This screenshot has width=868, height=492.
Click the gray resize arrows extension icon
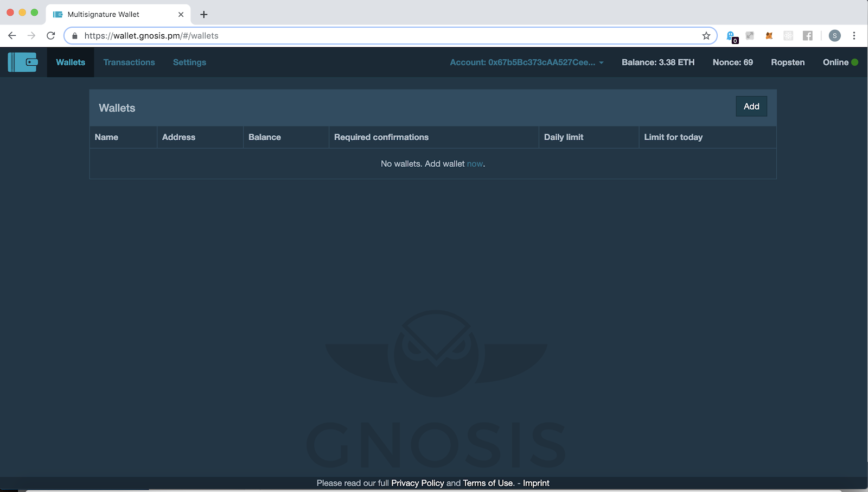750,36
